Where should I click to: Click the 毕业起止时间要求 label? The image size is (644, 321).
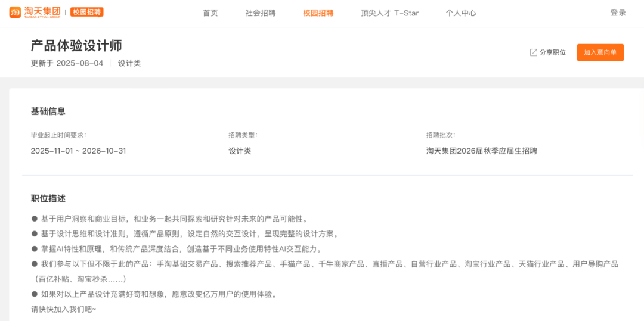(58, 135)
